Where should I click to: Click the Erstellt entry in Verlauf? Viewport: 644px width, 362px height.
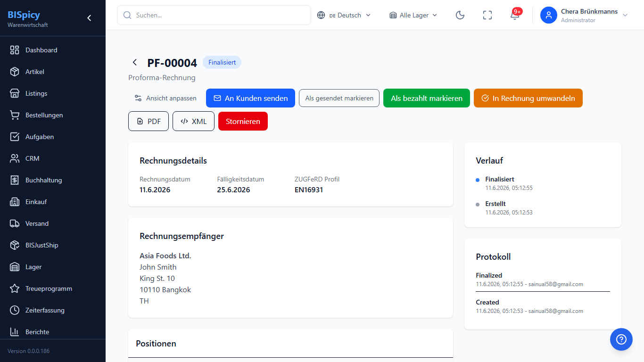click(495, 204)
